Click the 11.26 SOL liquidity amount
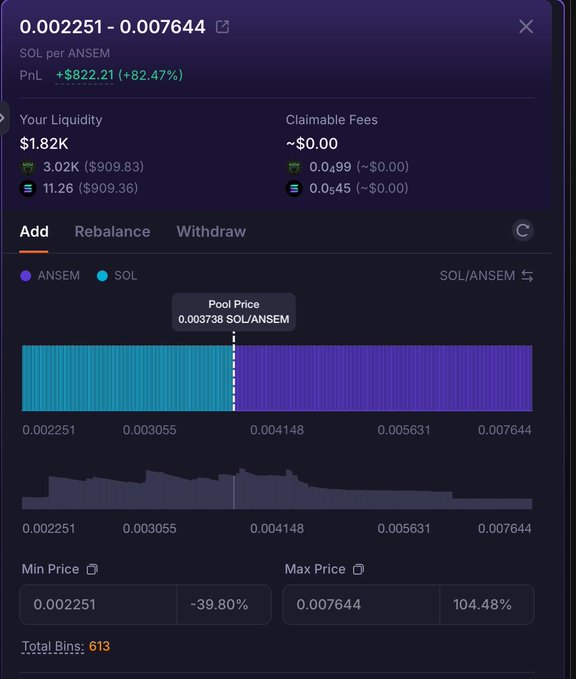 pyautogui.click(x=58, y=188)
